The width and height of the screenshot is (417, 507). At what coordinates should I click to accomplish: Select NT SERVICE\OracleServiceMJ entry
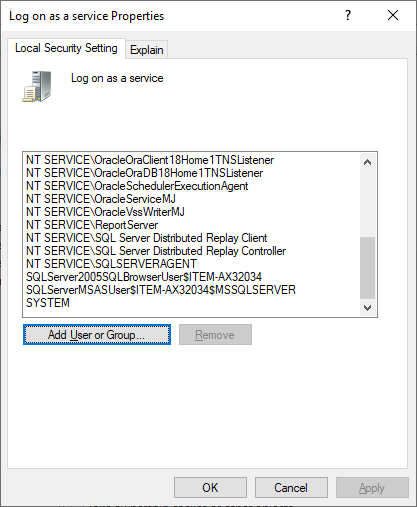pyautogui.click(x=101, y=199)
